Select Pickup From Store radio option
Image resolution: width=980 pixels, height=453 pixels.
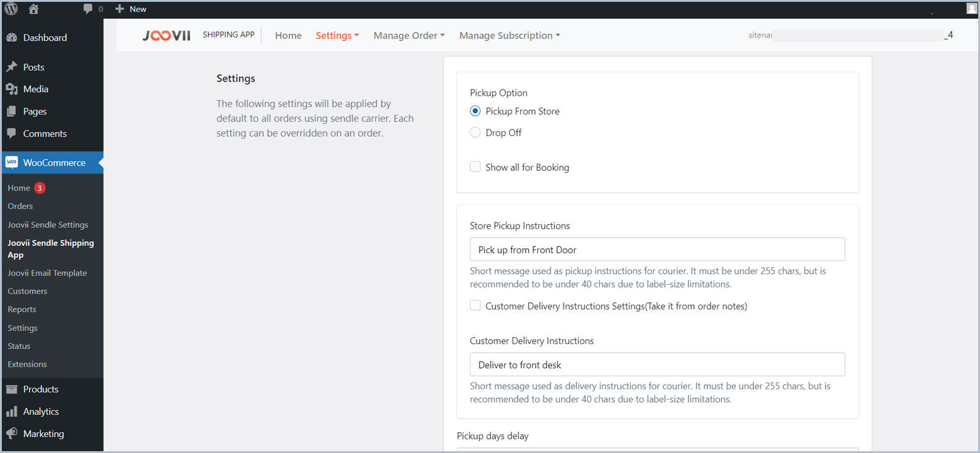point(475,111)
